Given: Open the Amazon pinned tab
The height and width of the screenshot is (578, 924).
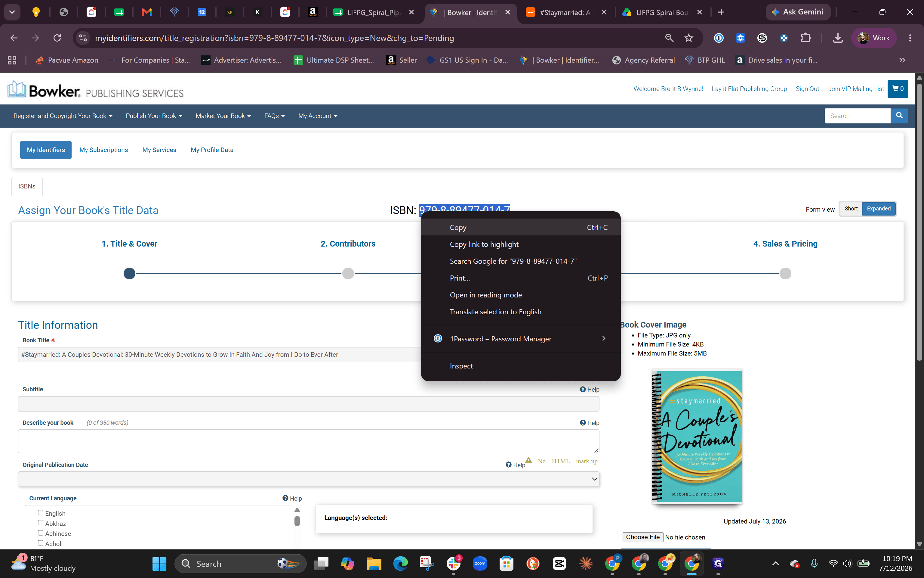Looking at the screenshot, I should tap(313, 12).
